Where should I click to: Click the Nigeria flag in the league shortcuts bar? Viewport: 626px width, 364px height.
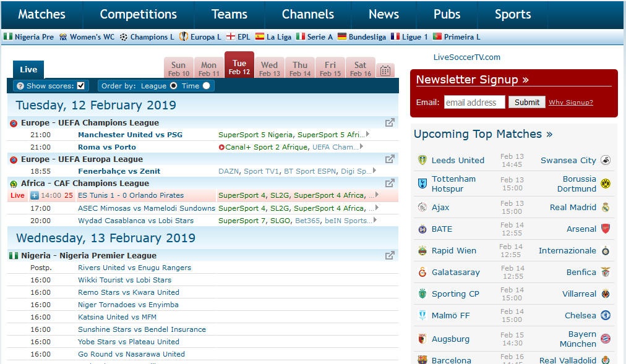pos(7,36)
